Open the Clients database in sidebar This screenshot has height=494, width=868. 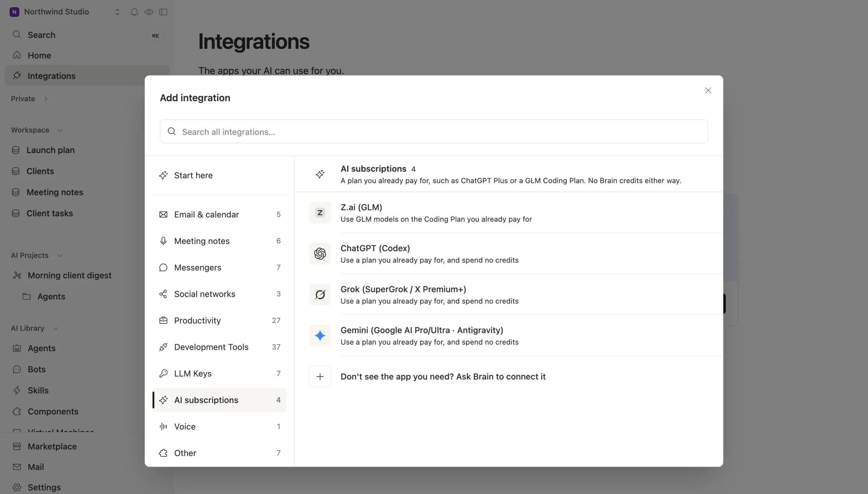tap(74, 171)
